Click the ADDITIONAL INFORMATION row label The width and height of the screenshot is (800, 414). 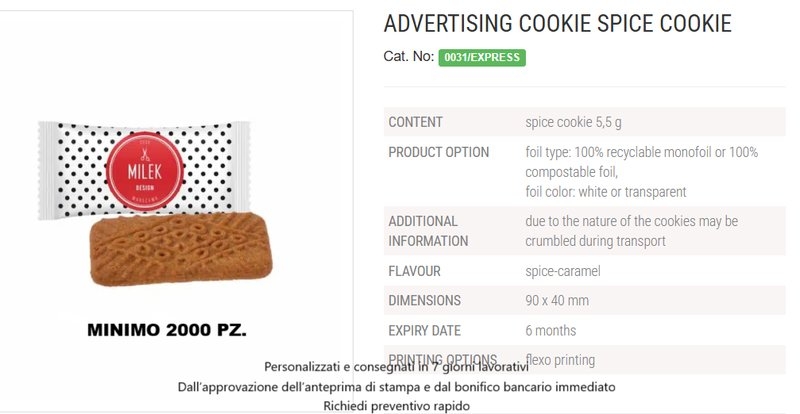428,230
